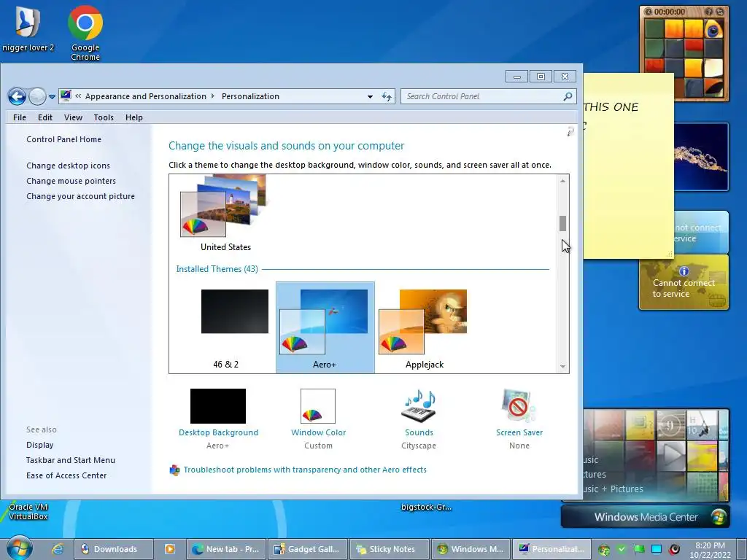Expand the breadcrumb double-chevron in the address bar
This screenshot has height=560, width=747.
coord(77,96)
